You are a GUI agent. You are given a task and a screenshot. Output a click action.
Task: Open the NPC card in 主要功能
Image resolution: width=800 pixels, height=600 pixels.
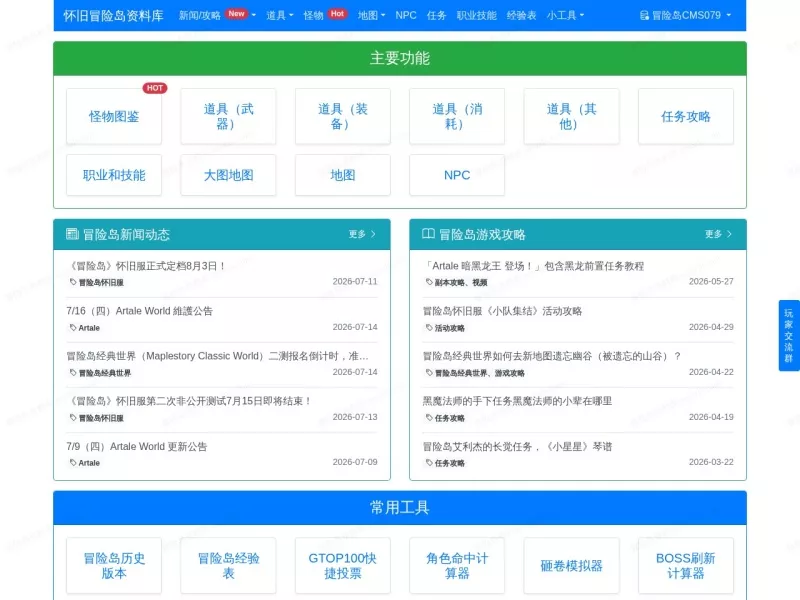click(x=457, y=175)
